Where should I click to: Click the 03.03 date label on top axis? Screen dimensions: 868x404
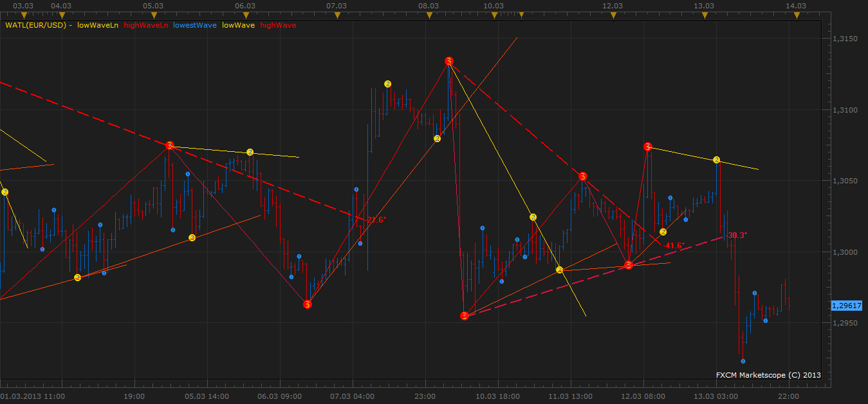point(23,5)
